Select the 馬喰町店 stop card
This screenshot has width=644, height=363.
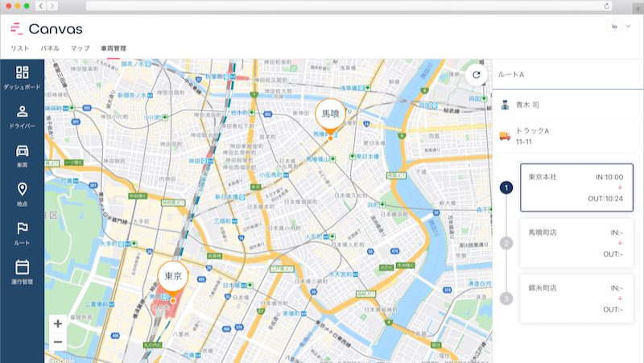click(576, 242)
